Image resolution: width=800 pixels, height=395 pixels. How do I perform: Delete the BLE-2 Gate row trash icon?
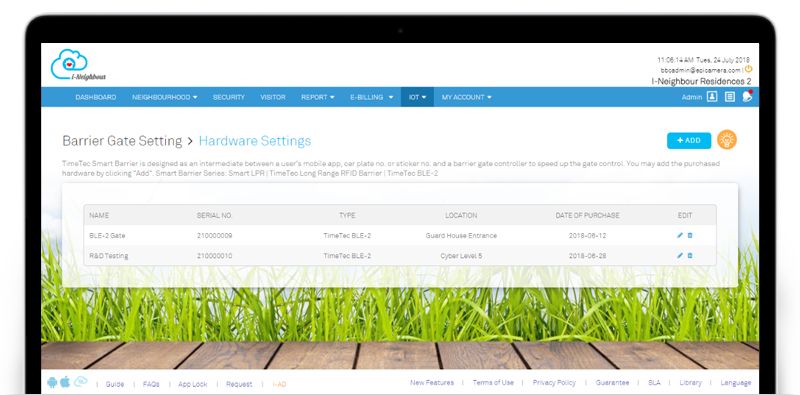click(x=690, y=235)
